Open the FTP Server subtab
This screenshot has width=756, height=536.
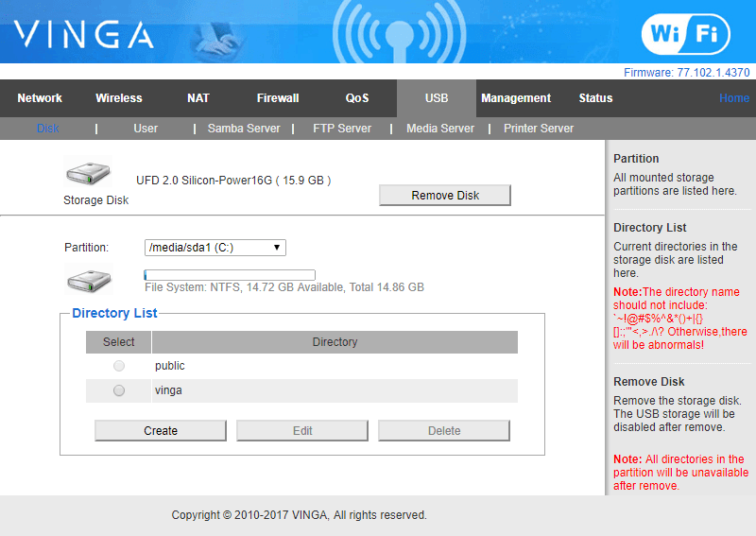(342, 129)
